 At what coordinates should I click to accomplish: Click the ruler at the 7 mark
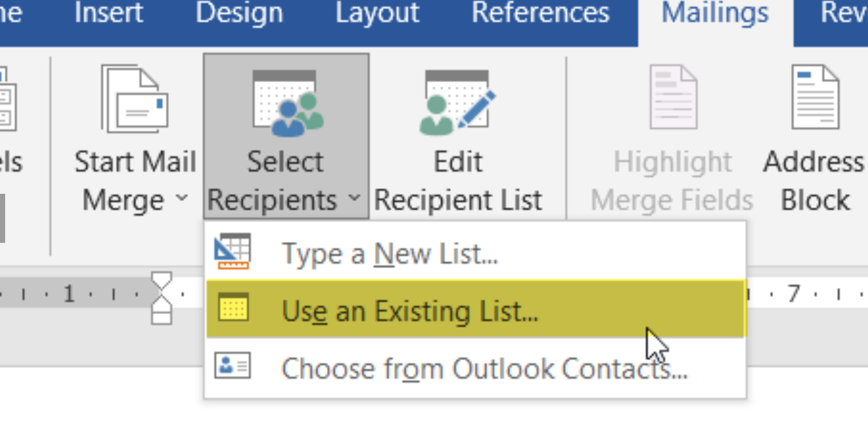click(x=794, y=295)
